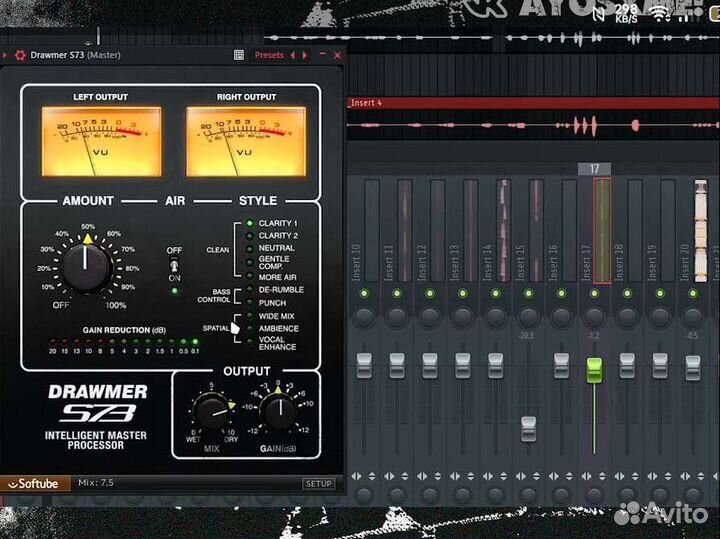Select Punch bass control style
720x539 pixels.
click(250, 303)
